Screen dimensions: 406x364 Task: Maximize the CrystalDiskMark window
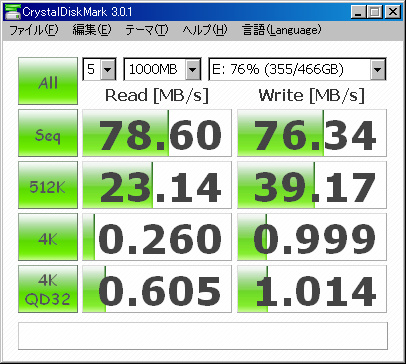375,12
